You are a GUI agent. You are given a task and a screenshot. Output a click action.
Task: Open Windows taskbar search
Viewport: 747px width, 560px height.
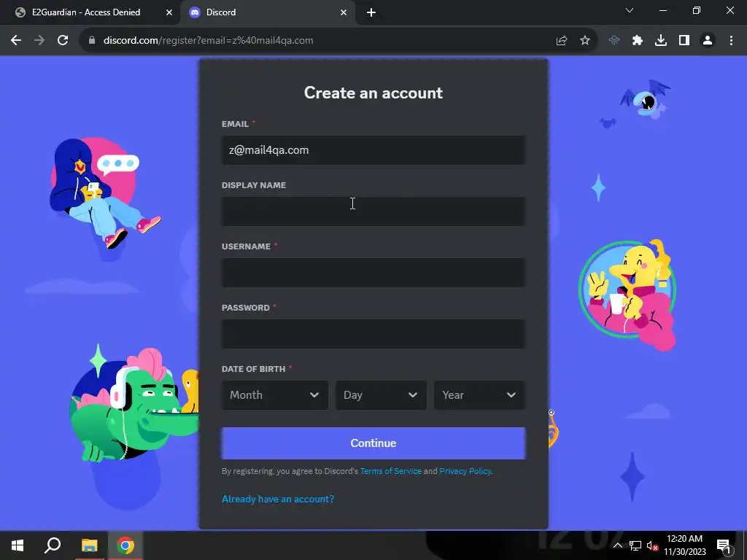click(x=53, y=545)
